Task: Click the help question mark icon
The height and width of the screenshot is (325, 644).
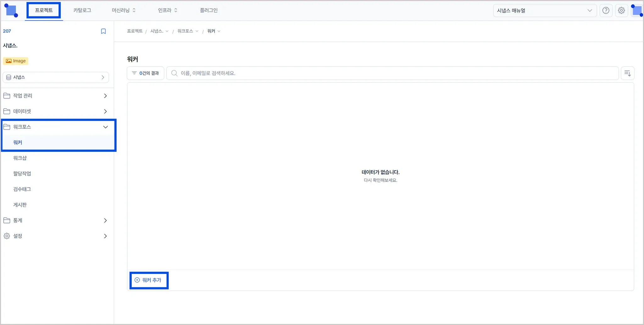Action: (606, 11)
